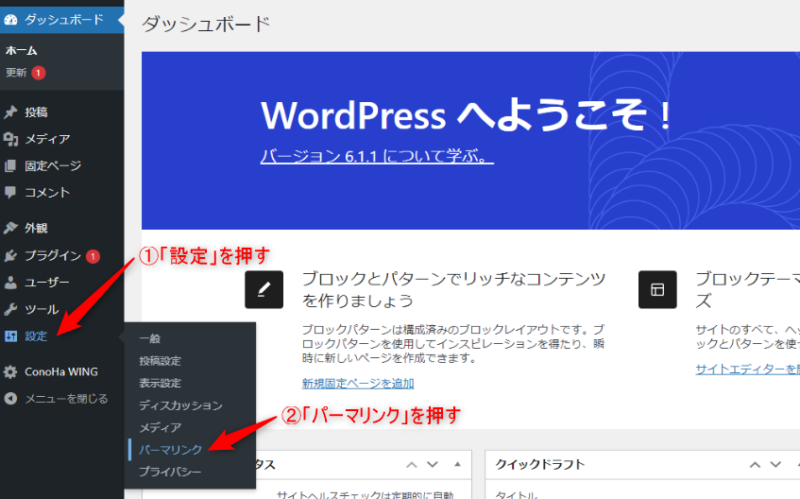
Task: Click the plug icon beside プラグイン
Action: click(x=11, y=255)
